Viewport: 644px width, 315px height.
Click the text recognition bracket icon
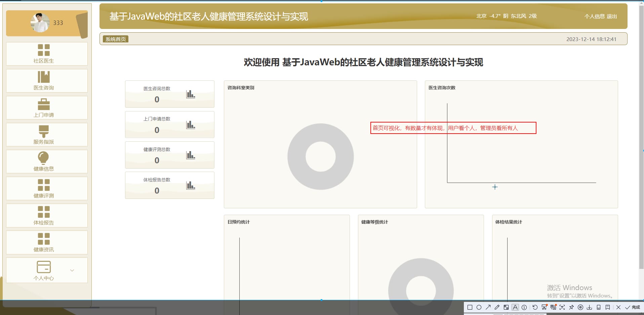point(562,307)
